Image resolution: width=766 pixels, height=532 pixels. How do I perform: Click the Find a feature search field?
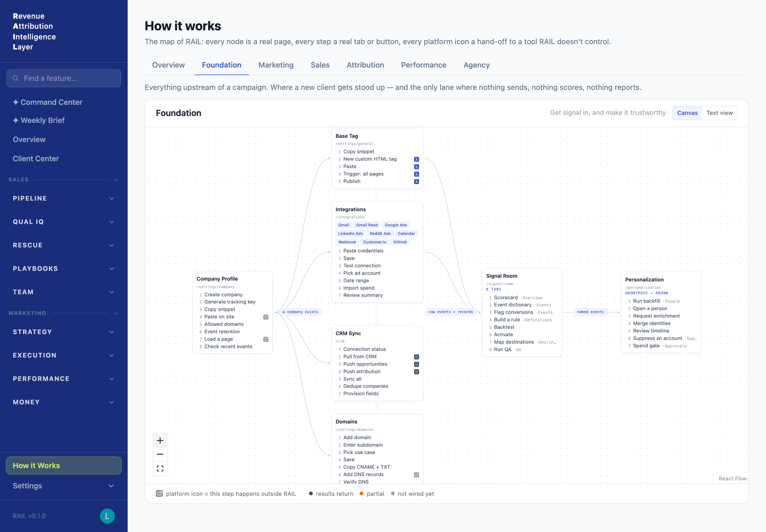click(x=64, y=78)
